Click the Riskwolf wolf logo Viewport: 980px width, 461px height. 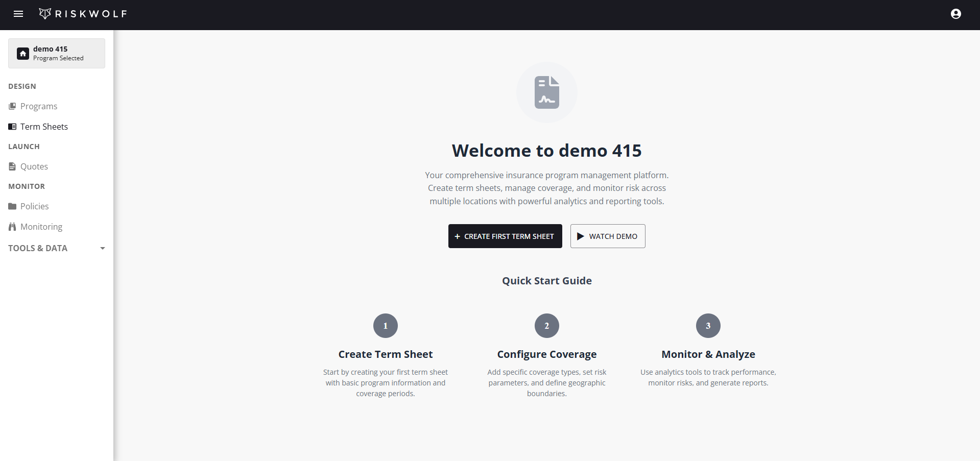[45, 14]
